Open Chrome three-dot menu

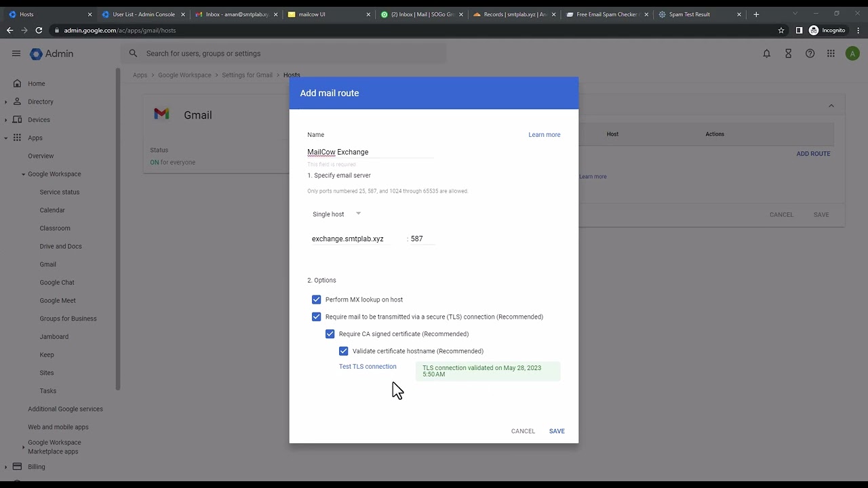point(859,30)
